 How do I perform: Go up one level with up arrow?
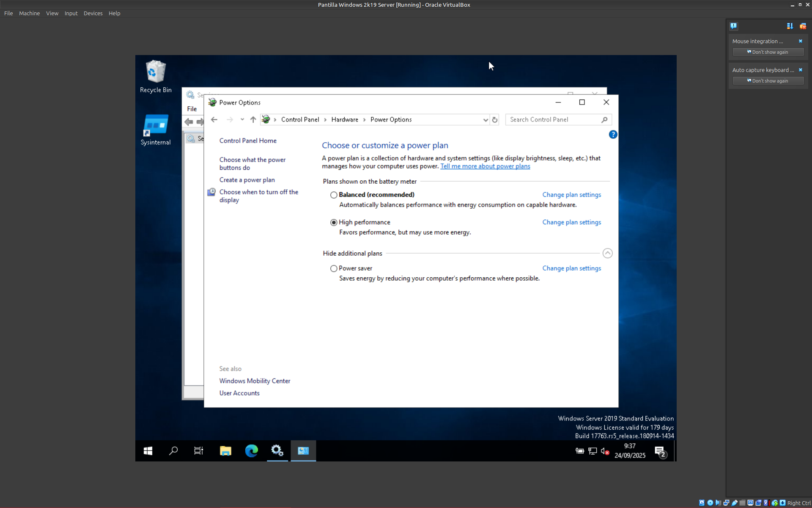tap(253, 120)
